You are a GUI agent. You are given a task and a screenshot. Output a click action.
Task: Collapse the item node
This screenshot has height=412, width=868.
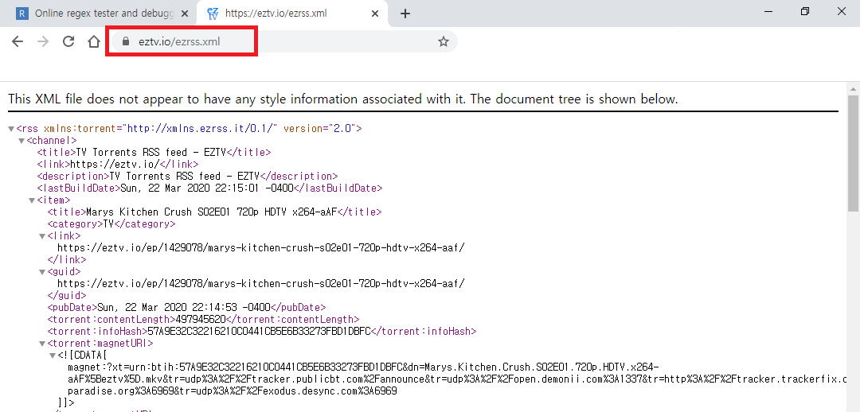coord(32,200)
